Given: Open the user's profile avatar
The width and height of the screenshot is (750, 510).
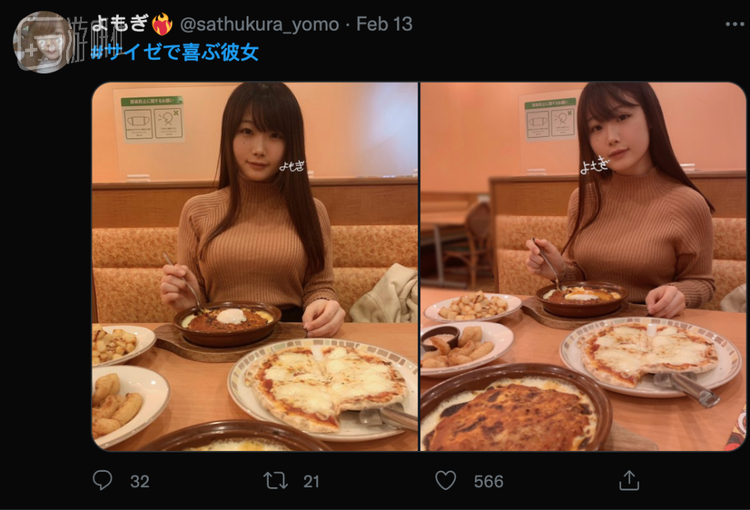Looking at the screenshot, I should (42, 42).
